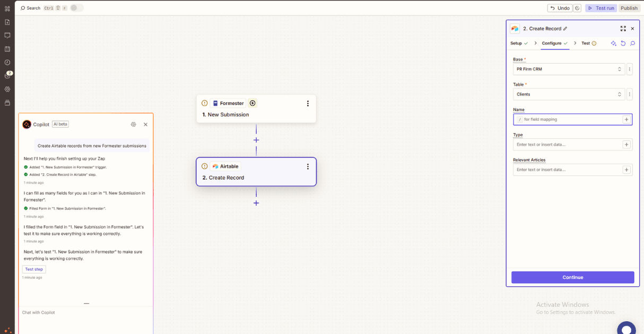Click search icon in panel tab row
The width and height of the screenshot is (644, 334).
[x=633, y=43]
